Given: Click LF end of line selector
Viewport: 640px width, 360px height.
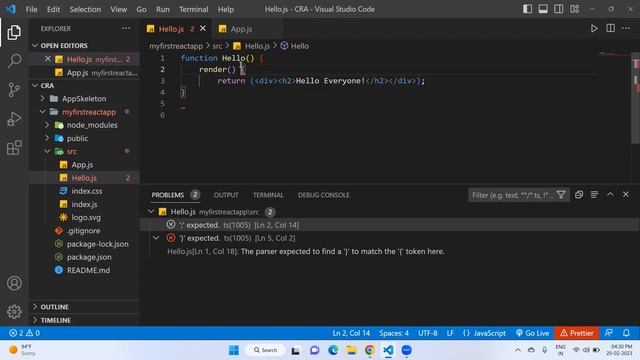Looking at the screenshot, I should pos(450,333).
